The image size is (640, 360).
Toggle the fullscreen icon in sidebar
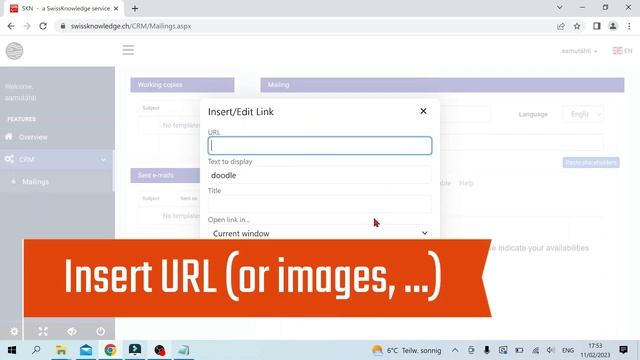click(43, 331)
